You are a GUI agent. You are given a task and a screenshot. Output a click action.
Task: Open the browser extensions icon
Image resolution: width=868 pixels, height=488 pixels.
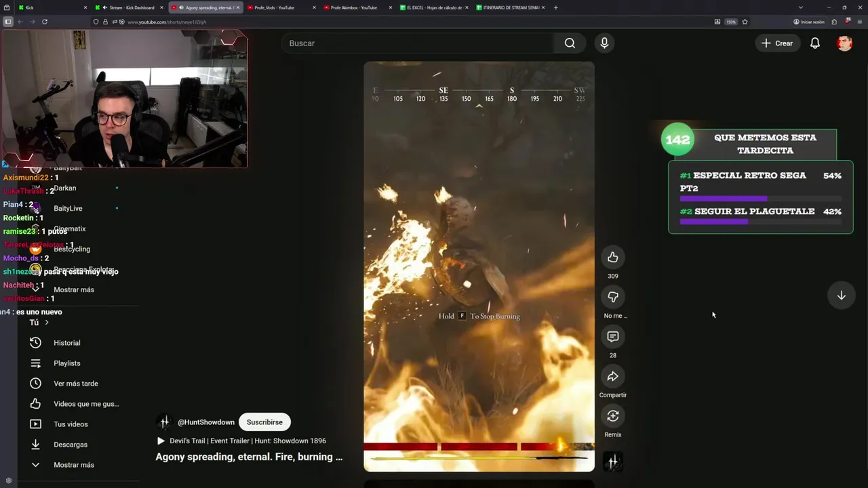point(834,22)
